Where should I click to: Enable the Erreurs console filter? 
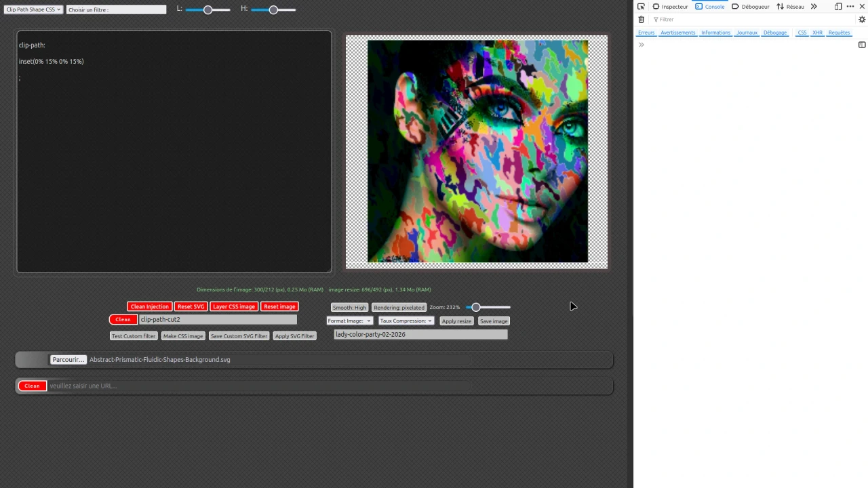[646, 33]
